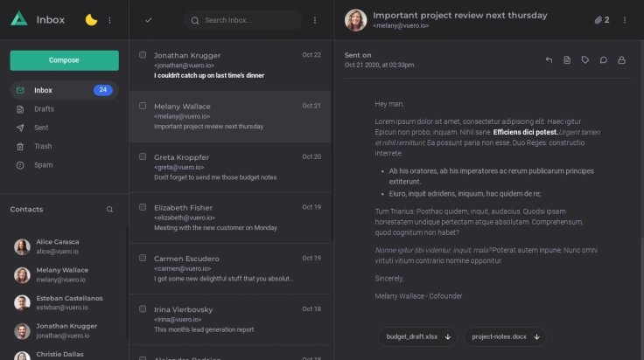This screenshot has height=360, width=644.
Task: Expand the email header three-dot menu
Action: 624,19
